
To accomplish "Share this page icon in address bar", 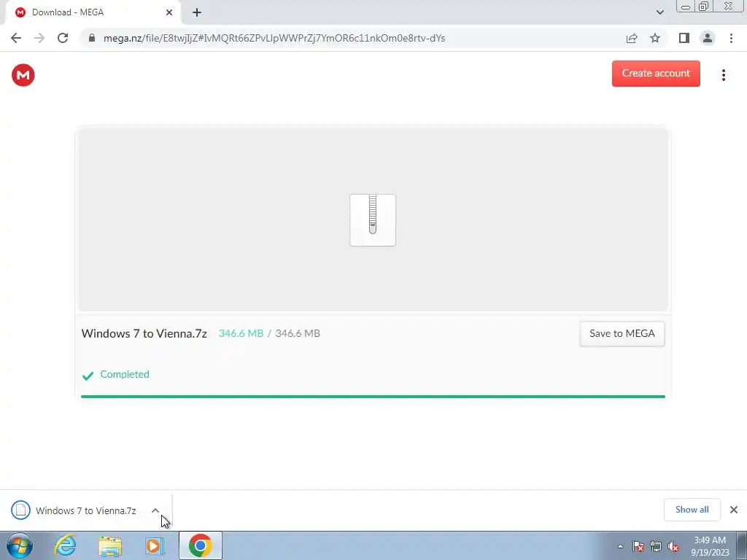I will click(x=632, y=38).
